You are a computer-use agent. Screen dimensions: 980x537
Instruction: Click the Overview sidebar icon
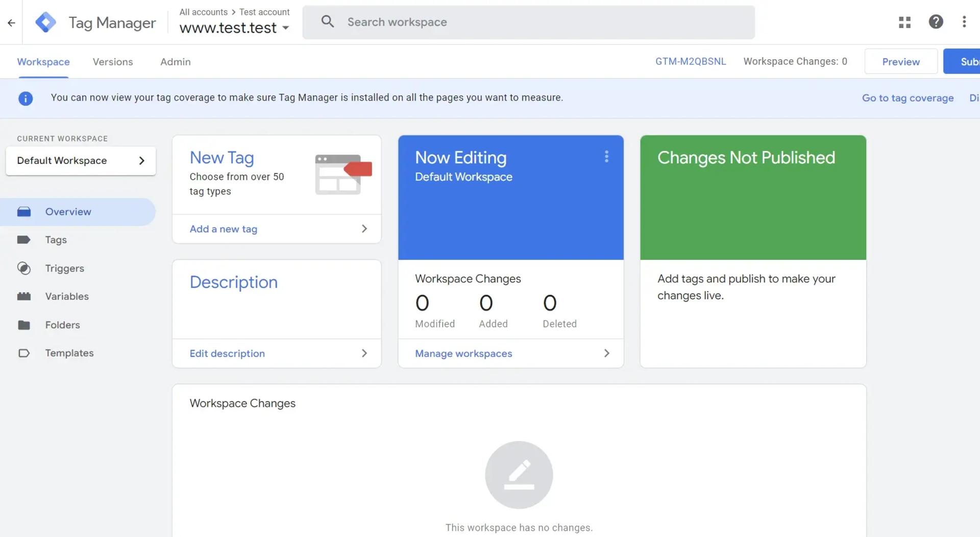24,211
